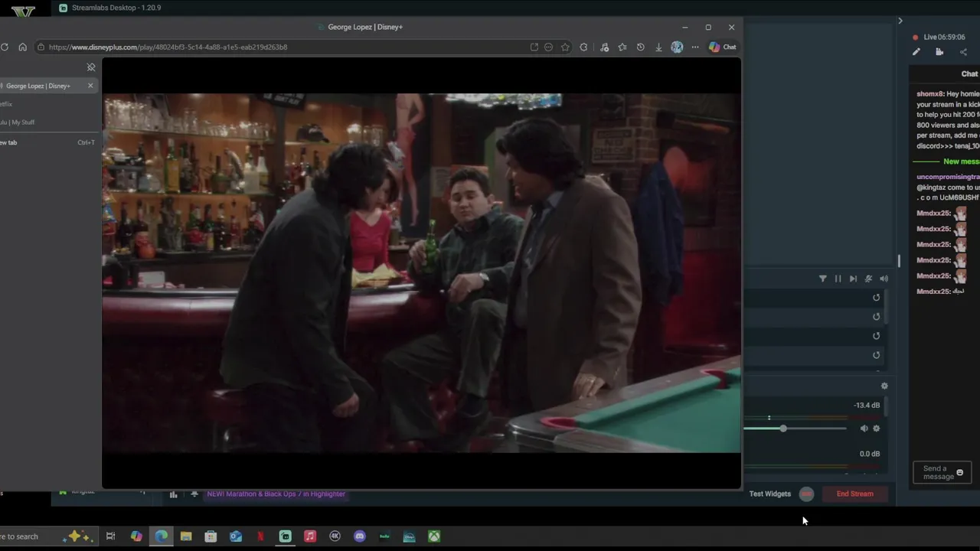Go to the browser home page
980x551 pixels.
pyautogui.click(x=22, y=47)
